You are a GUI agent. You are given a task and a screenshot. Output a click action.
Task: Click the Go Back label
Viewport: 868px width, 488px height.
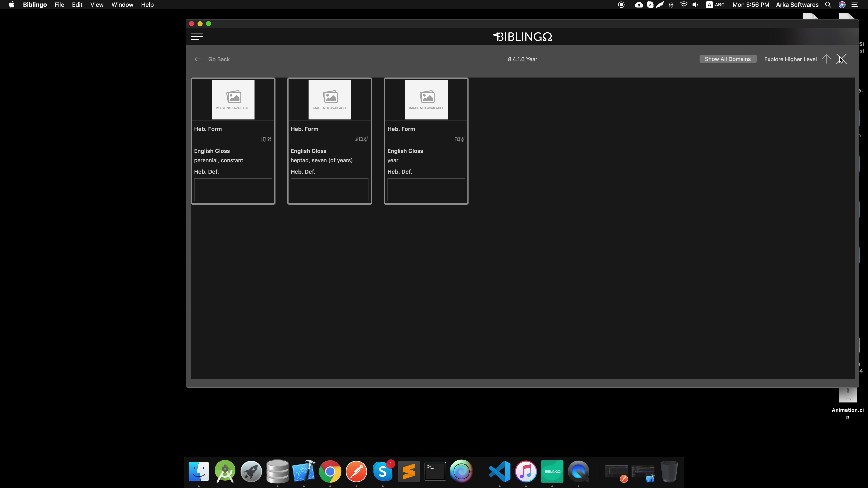pos(219,59)
